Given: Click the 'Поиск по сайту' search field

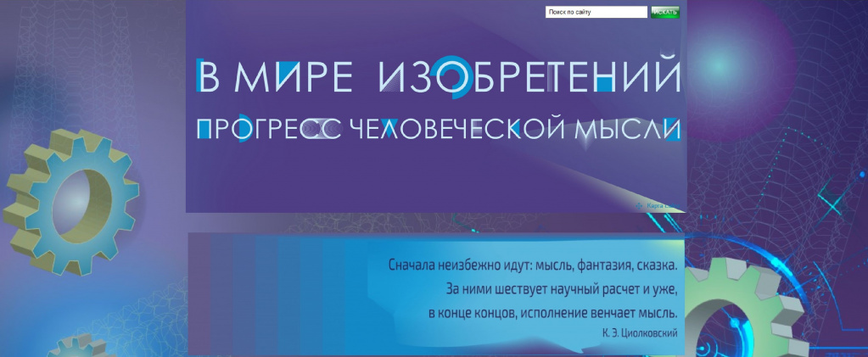Looking at the screenshot, I should point(596,12).
